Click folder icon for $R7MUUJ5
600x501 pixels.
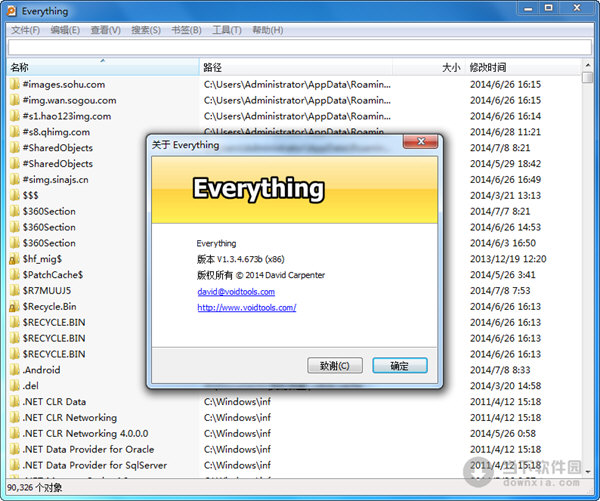point(15,291)
